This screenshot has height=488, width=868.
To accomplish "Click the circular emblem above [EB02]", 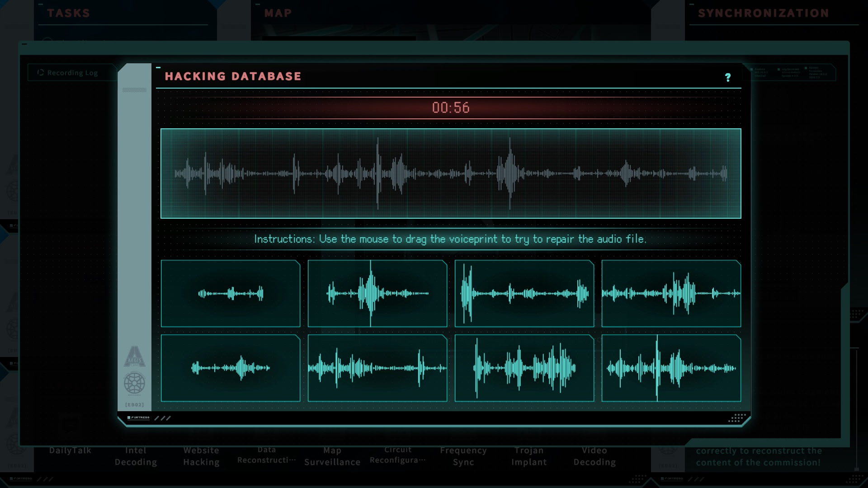I will 134,384.
